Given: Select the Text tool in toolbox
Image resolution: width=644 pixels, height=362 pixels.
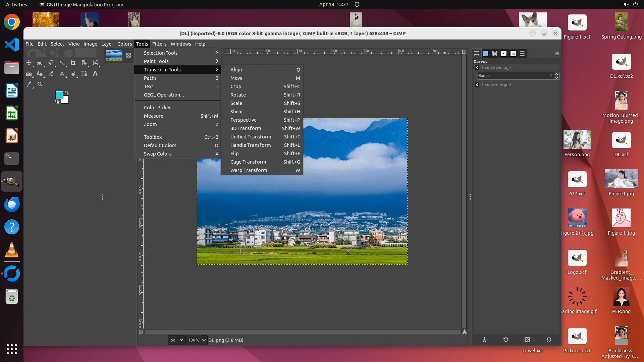Looking at the screenshot, I should (x=95, y=74).
